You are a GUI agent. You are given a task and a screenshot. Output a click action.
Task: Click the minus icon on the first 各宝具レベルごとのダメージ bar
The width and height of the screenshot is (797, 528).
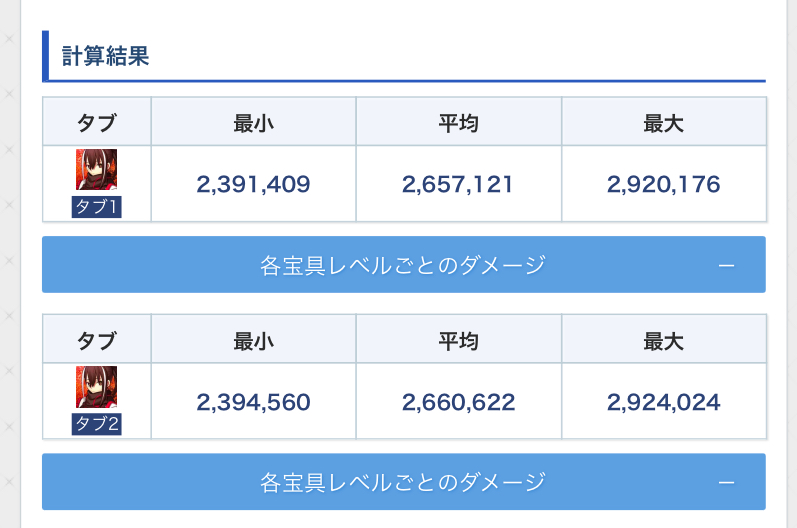(x=727, y=265)
